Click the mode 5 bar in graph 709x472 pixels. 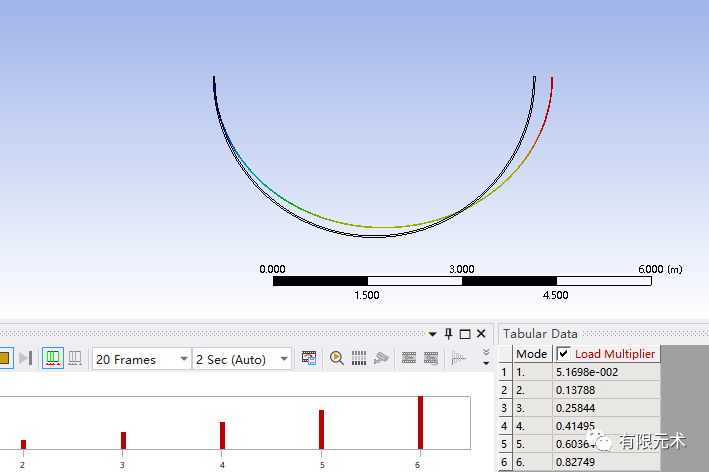(x=321, y=430)
